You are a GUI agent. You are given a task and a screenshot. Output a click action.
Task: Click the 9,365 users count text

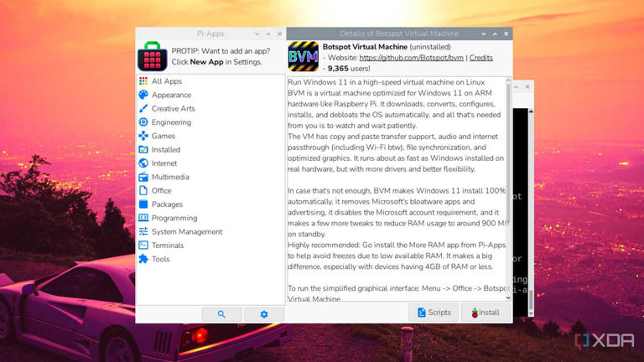349,69
